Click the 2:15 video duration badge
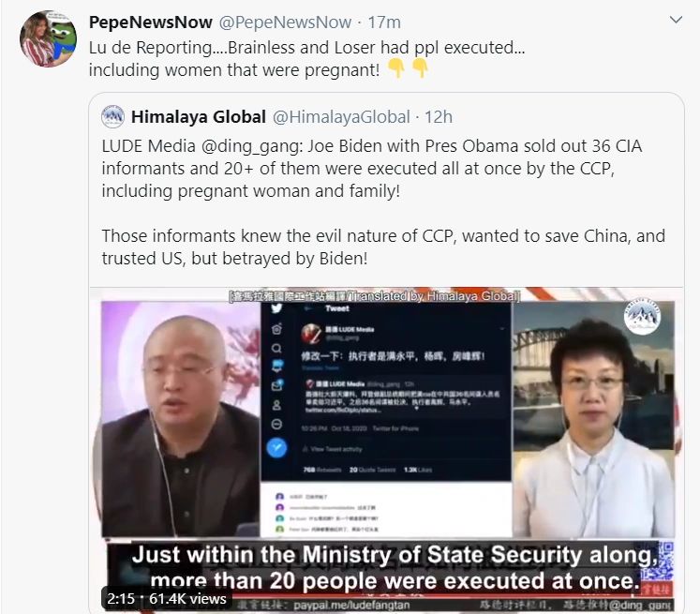The height and width of the screenshot is (614, 700). point(121,599)
